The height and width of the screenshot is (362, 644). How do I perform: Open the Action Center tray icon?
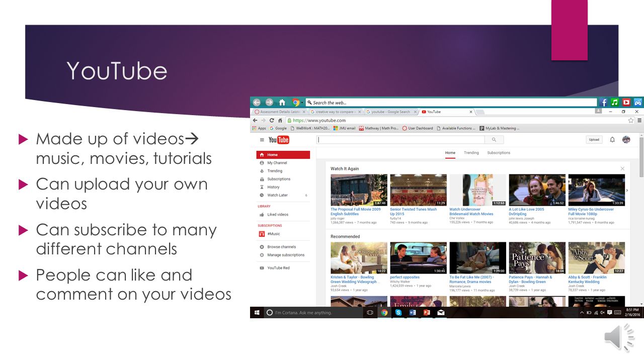pyautogui.click(x=610, y=313)
